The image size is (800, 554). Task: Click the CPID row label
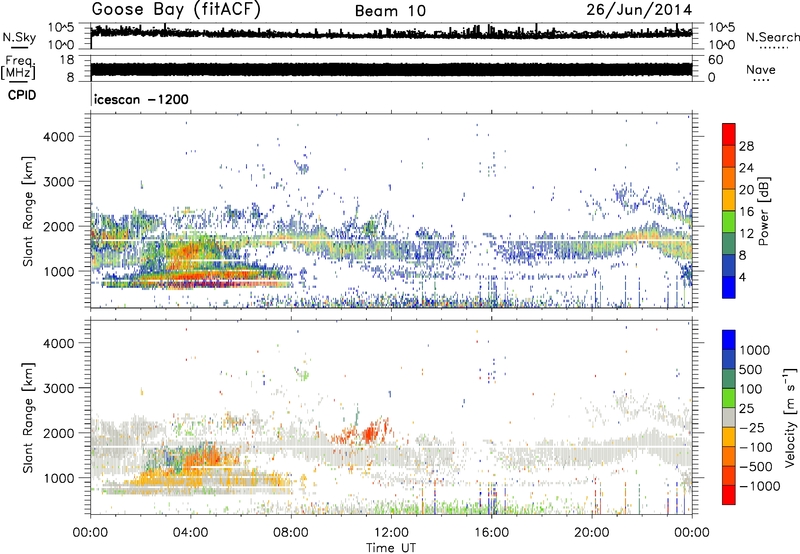[x=22, y=95]
